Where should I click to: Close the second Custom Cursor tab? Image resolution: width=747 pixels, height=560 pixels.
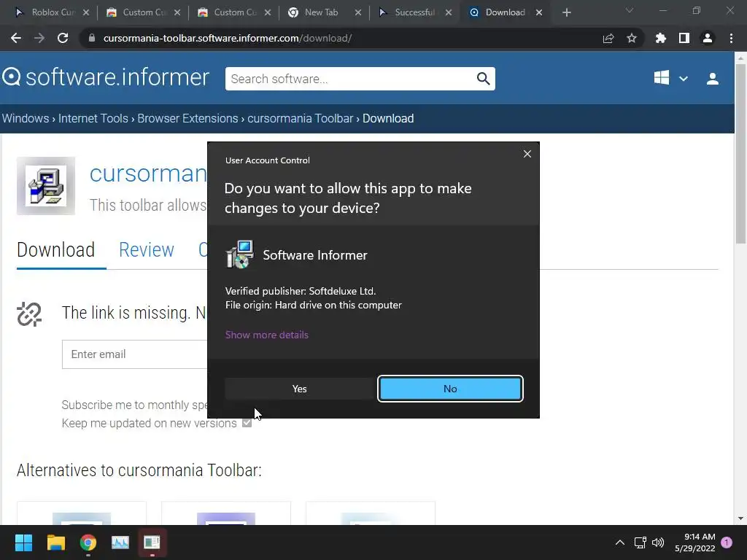(268, 12)
